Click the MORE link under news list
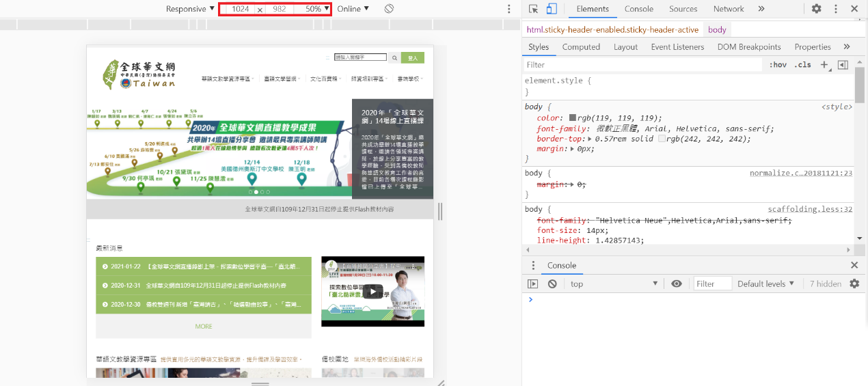The width and height of the screenshot is (868, 386). [x=204, y=327]
